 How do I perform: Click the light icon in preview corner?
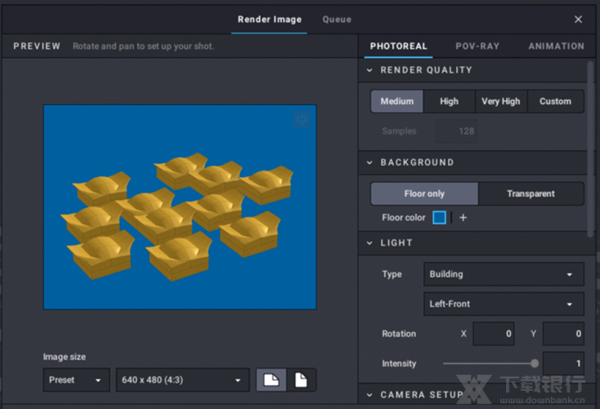[x=302, y=120]
